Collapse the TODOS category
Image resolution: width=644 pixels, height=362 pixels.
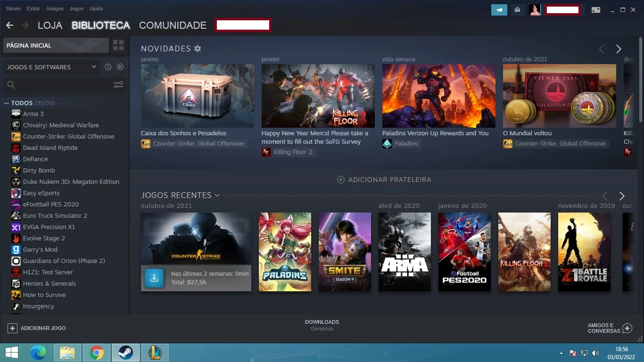click(7, 103)
